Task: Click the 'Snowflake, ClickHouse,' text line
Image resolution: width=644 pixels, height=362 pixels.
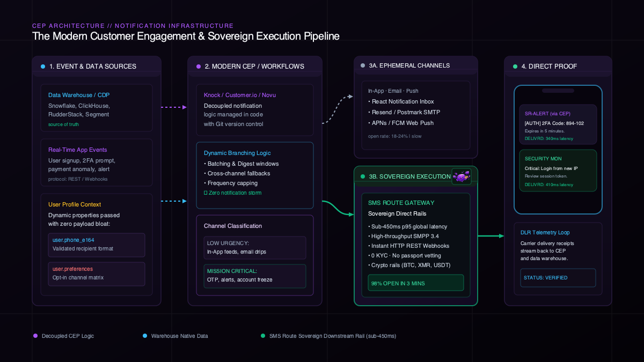Action: [x=78, y=106]
